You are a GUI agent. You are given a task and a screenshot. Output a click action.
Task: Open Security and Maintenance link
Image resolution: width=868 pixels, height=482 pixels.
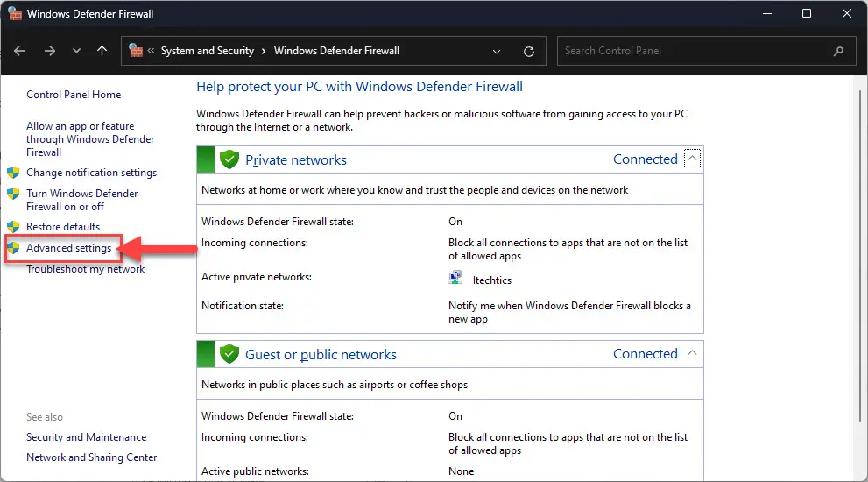(x=87, y=437)
